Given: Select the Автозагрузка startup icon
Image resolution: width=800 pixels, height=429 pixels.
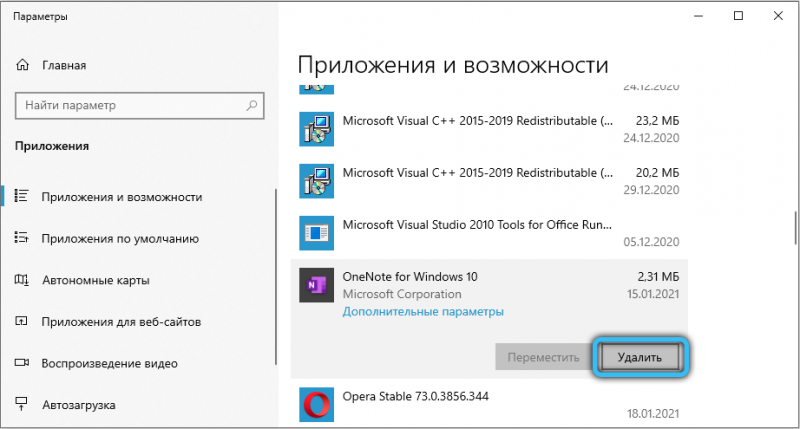Looking at the screenshot, I should pos(21,404).
